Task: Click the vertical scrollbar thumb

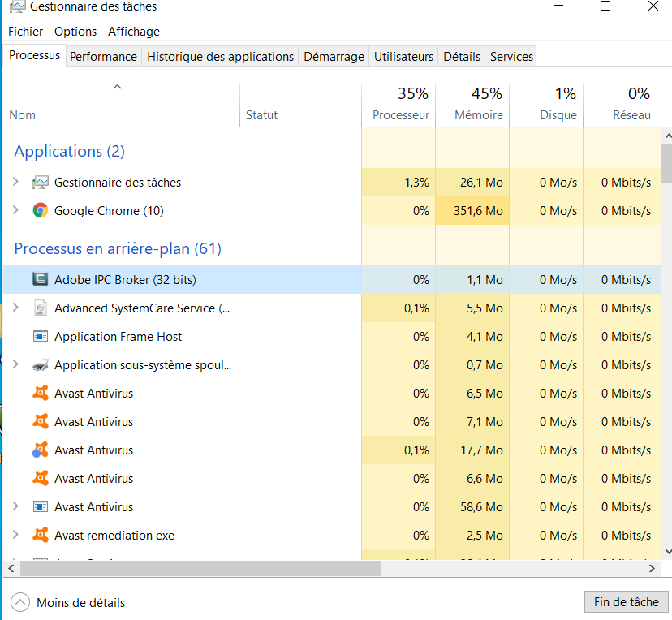Action: [667, 164]
